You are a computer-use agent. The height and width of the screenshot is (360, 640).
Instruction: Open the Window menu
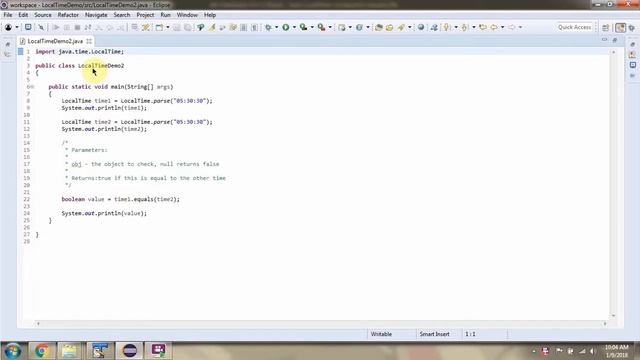(187, 15)
